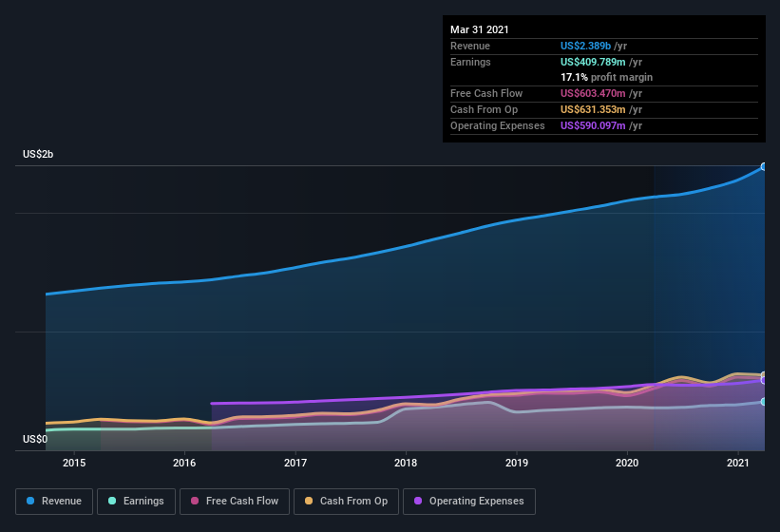Toggle the Cash From Op legend button
The width and height of the screenshot is (780, 532).
346,502
